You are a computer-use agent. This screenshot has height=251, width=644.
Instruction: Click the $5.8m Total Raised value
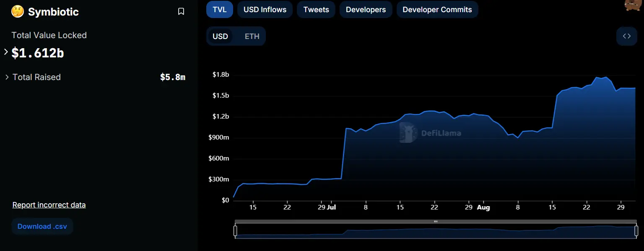pos(173,77)
